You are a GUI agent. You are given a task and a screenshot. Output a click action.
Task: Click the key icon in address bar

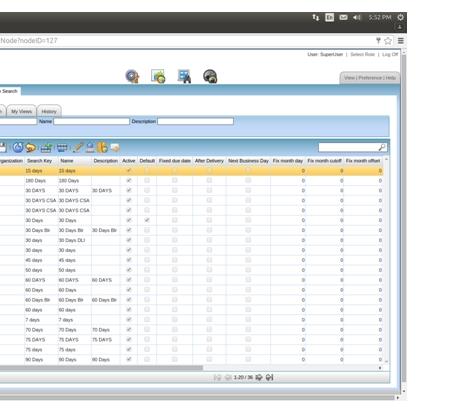coord(378,41)
